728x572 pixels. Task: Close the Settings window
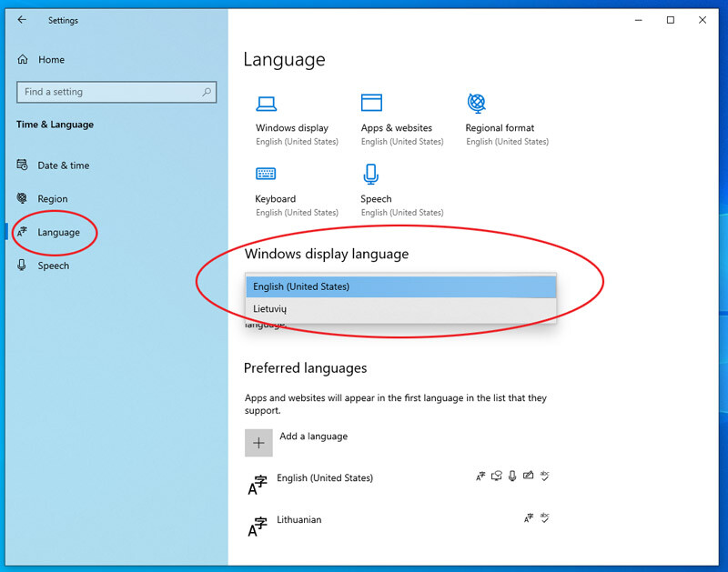[x=703, y=20]
